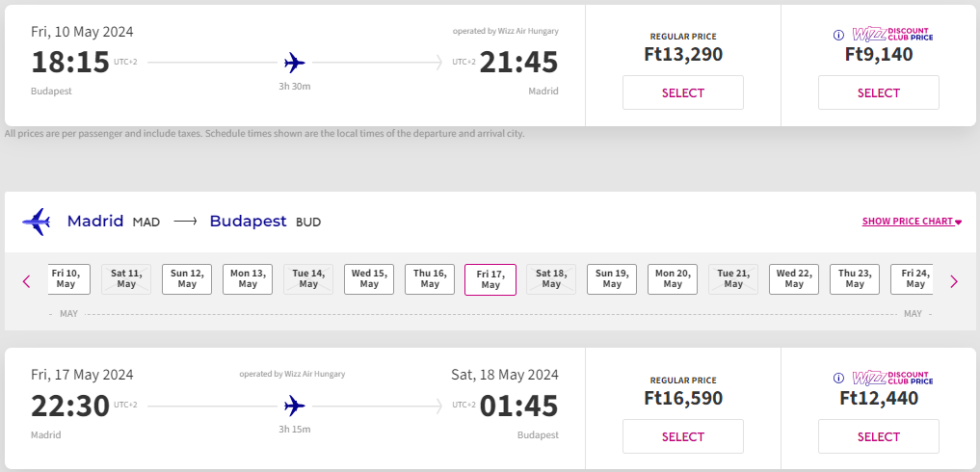980x472 pixels.
Task: Select discount club Ft9,140 fare
Action: click(x=879, y=93)
